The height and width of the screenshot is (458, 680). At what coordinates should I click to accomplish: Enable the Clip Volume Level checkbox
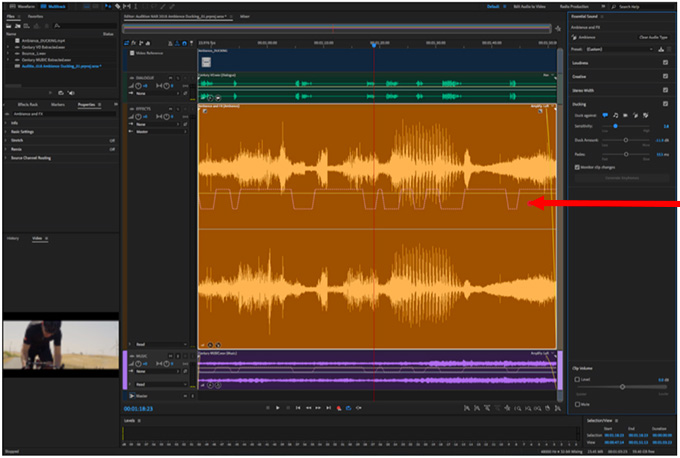click(x=577, y=379)
